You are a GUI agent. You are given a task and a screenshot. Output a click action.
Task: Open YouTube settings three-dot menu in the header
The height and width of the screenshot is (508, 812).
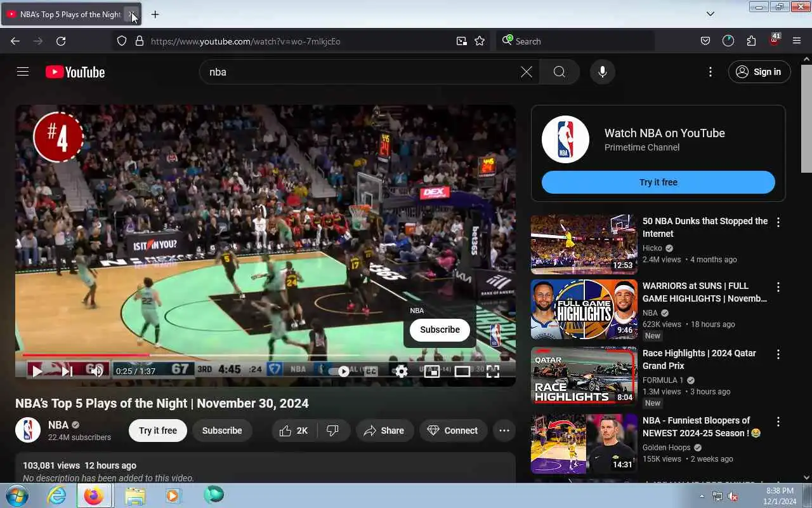pos(710,72)
